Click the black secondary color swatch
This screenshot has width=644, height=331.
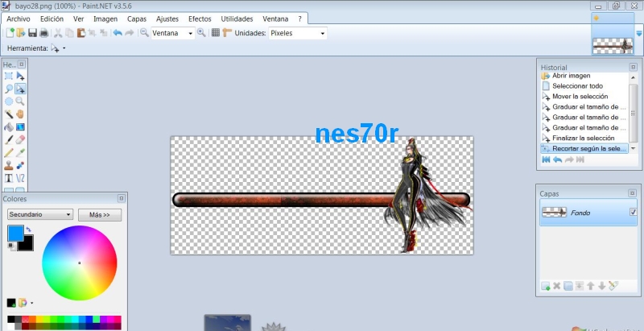(x=27, y=244)
